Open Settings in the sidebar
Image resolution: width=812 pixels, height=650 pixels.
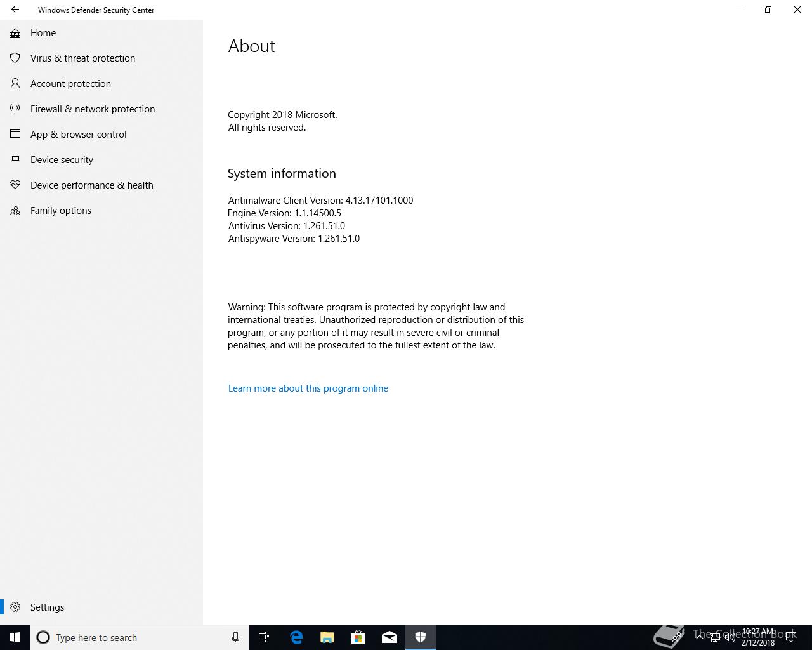(x=101, y=607)
